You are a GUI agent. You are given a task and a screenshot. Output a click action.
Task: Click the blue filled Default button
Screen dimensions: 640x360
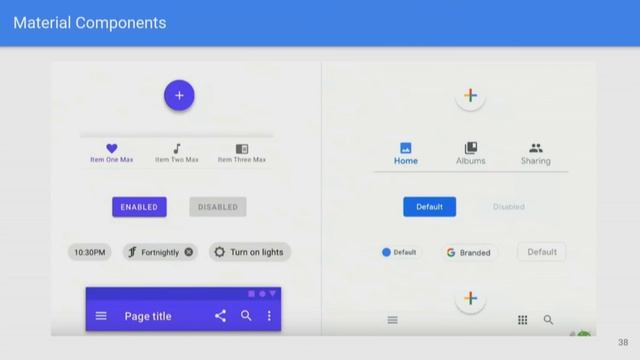tap(429, 207)
